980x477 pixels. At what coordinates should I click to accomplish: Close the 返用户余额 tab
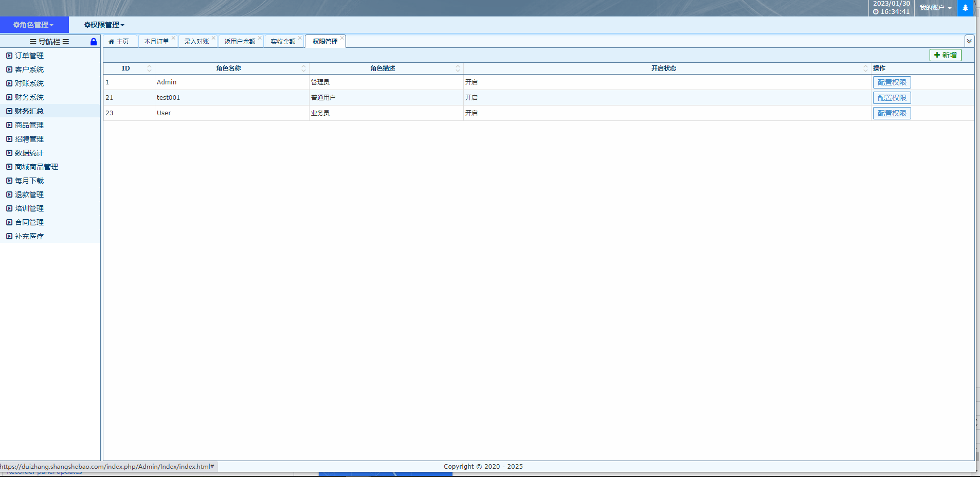tap(260, 38)
